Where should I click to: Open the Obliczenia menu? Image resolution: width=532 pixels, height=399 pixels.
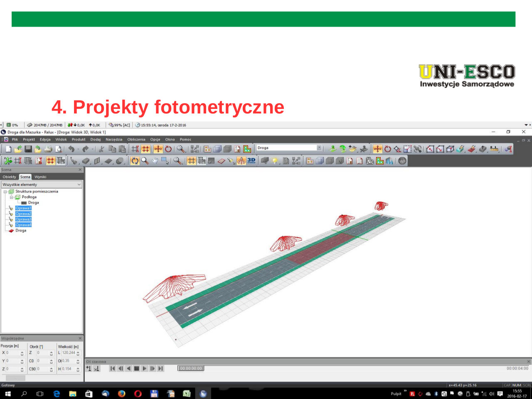point(136,139)
